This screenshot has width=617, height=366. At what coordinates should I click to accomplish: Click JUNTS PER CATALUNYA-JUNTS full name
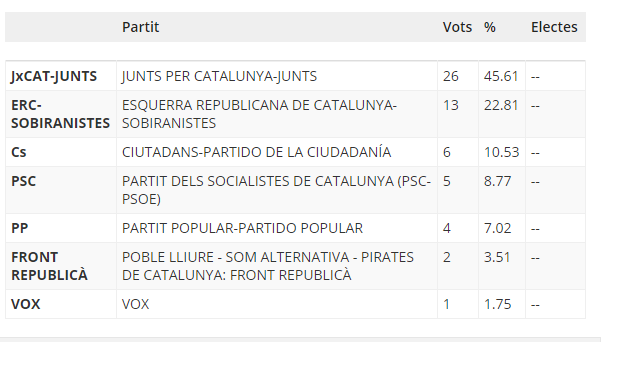(x=219, y=76)
